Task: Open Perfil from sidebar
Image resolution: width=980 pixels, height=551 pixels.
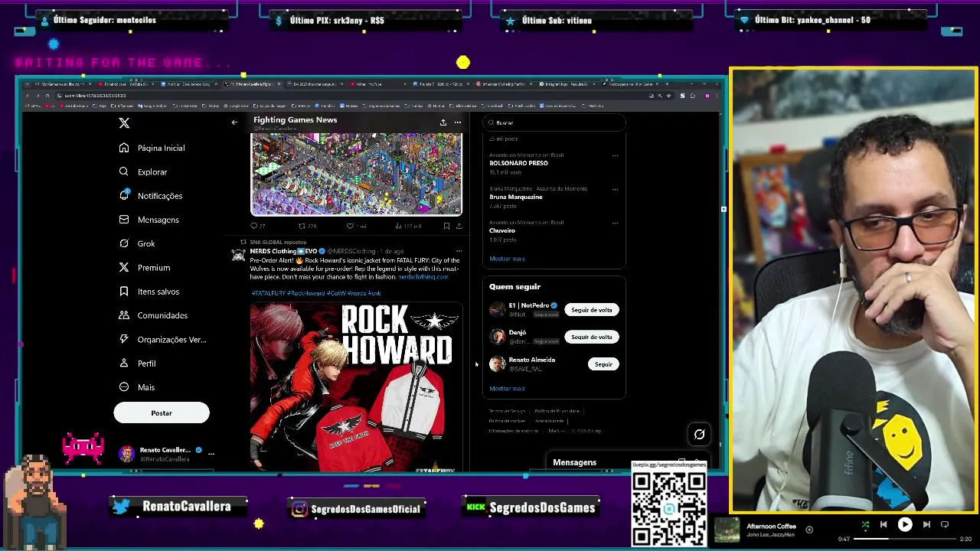Action: [x=138, y=364]
